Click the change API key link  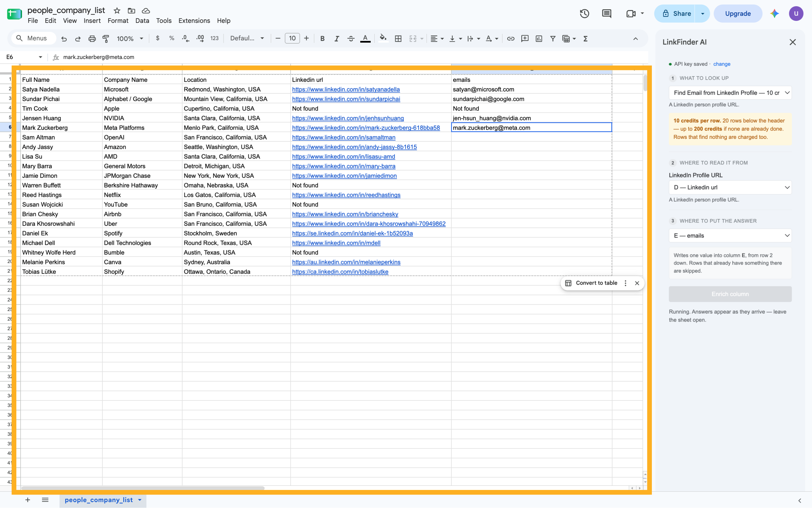(722, 64)
